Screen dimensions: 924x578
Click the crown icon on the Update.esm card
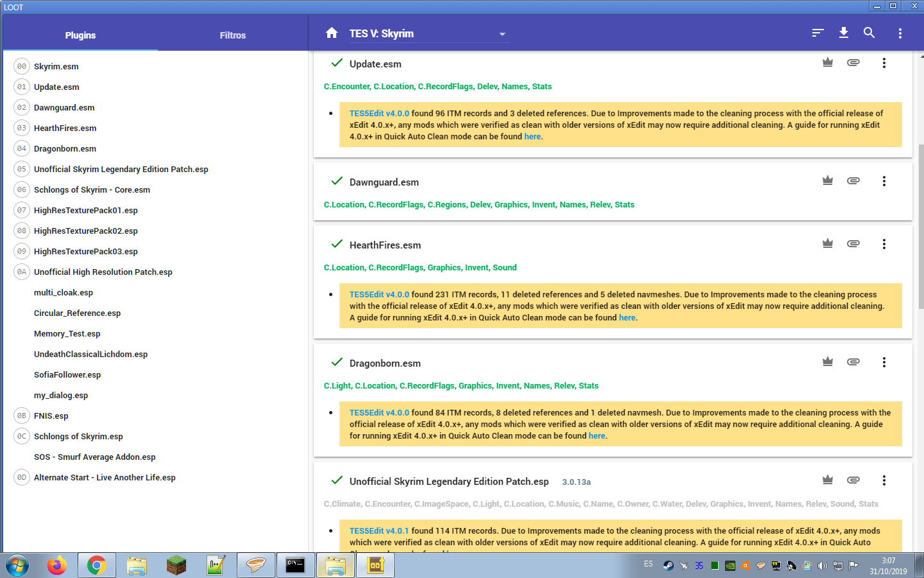828,63
